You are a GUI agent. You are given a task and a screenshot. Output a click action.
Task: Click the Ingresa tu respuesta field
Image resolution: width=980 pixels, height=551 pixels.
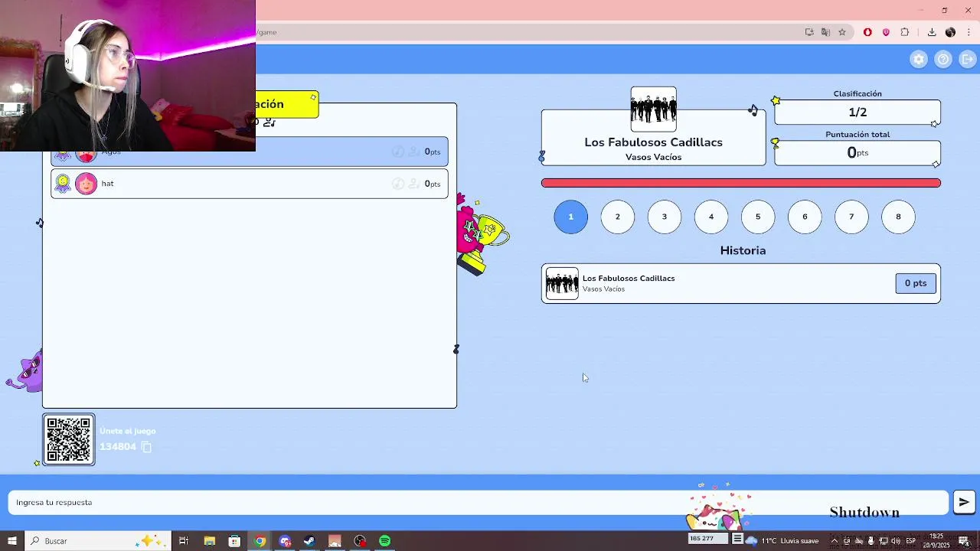tap(479, 502)
